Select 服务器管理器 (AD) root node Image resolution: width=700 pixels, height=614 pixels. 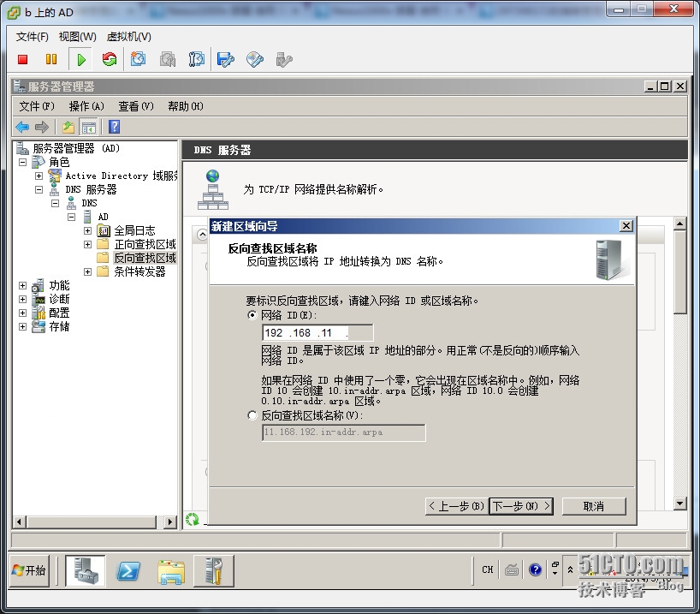(x=76, y=148)
